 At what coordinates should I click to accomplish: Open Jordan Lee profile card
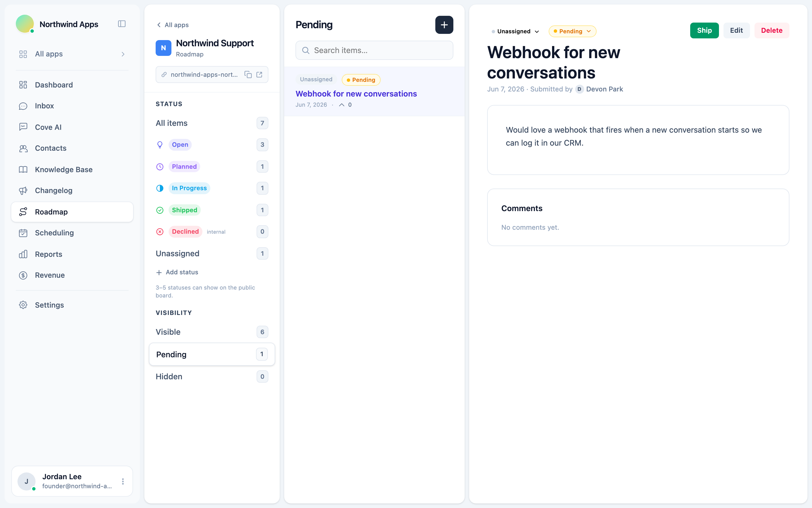(72, 481)
